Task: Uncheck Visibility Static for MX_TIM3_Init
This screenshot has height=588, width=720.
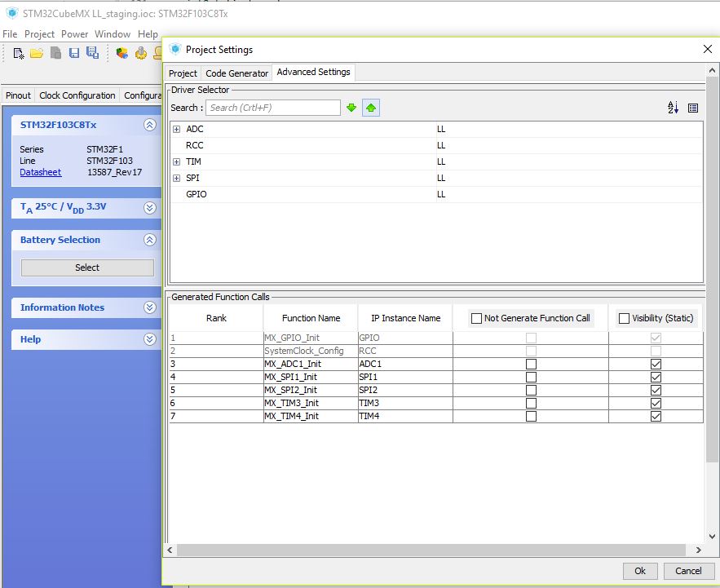Action: pyautogui.click(x=656, y=404)
